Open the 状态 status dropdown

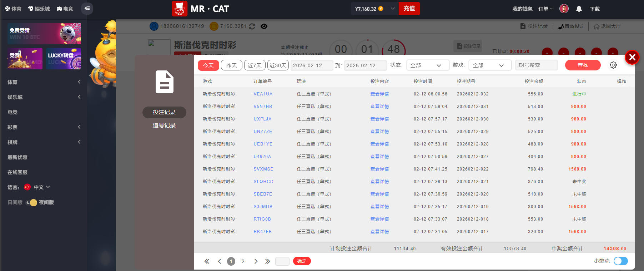coord(427,65)
